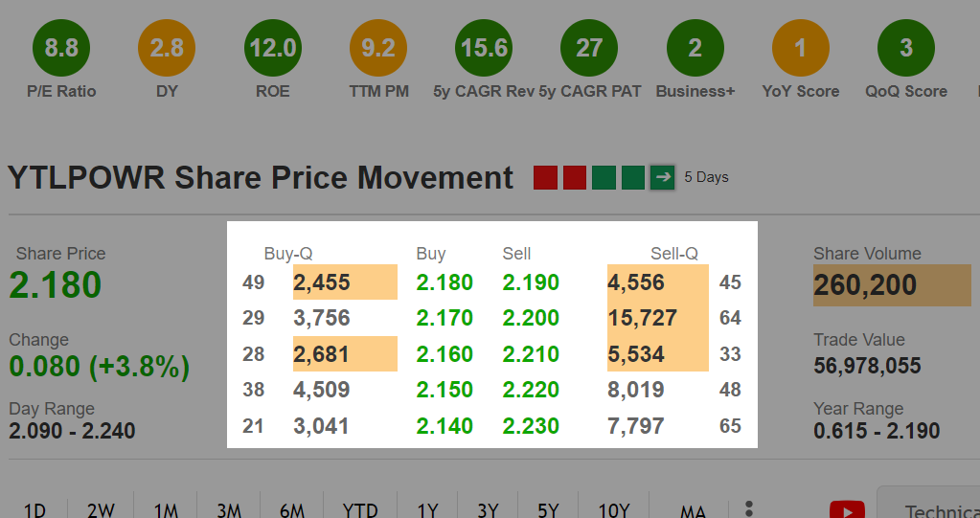Click the change 0.080 (+3.8%) value
Image resolution: width=980 pixels, height=518 pixels.
pos(99,366)
